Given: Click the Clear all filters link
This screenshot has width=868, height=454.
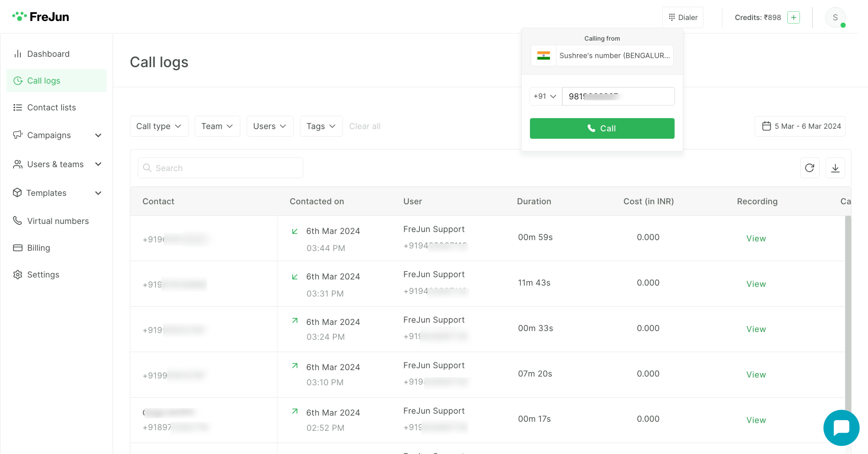Looking at the screenshot, I should (x=364, y=126).
